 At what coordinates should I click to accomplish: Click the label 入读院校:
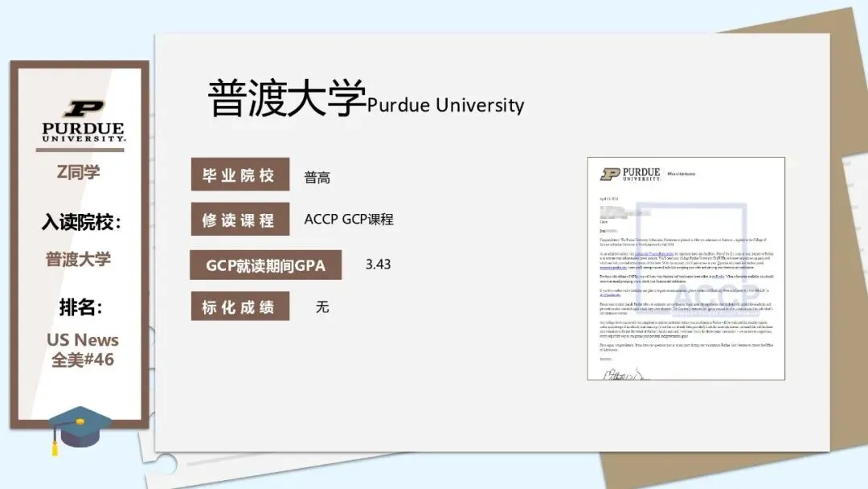tap(81, 222)
